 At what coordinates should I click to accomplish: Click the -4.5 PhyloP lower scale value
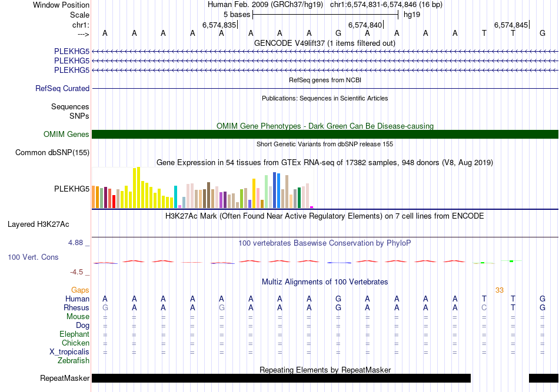(x=76, y=272)
